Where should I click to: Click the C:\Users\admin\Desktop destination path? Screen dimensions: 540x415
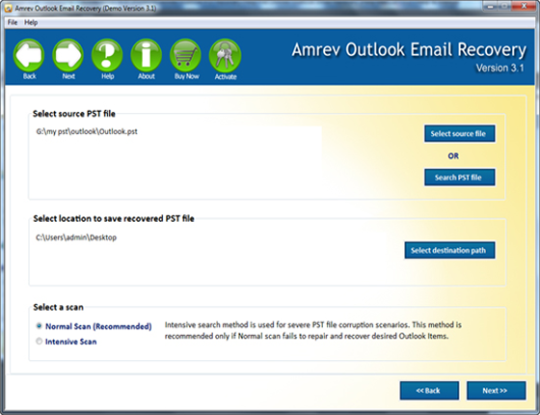[x=76, y=237]
